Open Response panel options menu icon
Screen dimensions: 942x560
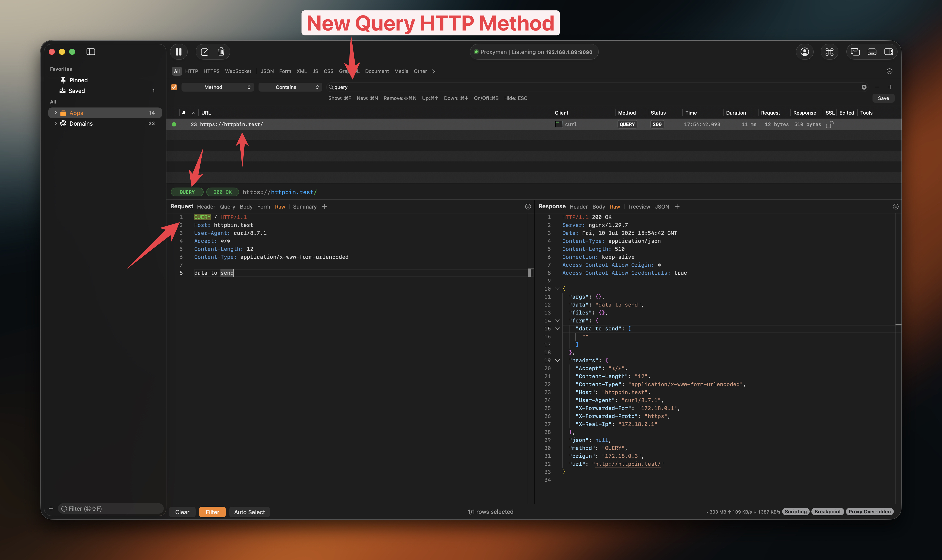895,206
